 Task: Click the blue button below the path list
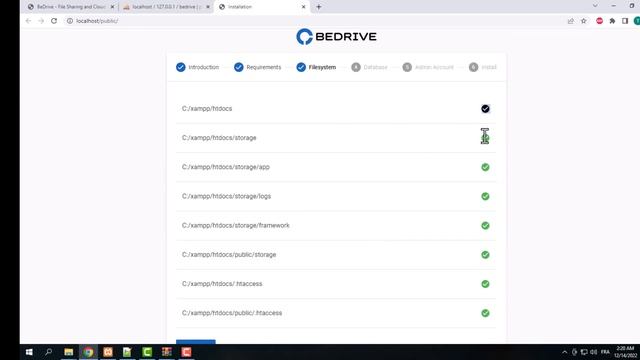coord(196,342)
